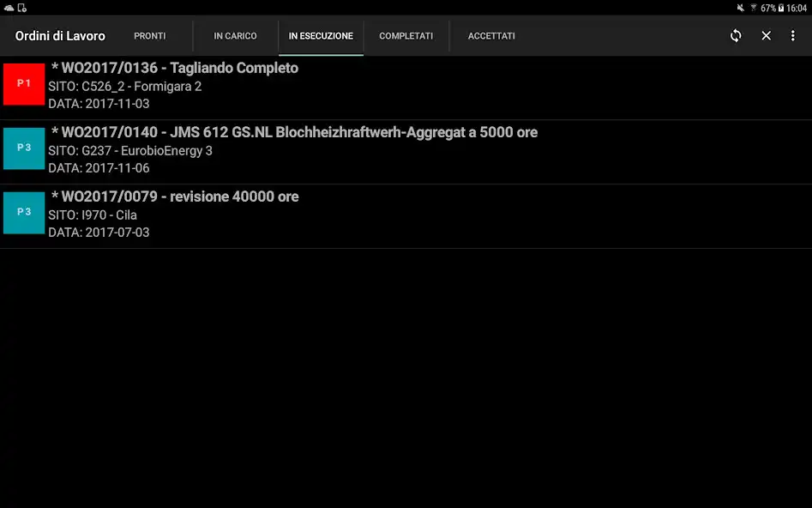Tap the P3 badge for WO2017/0140
The height and width of the screenshot is (508, 812).
[24, 148]
